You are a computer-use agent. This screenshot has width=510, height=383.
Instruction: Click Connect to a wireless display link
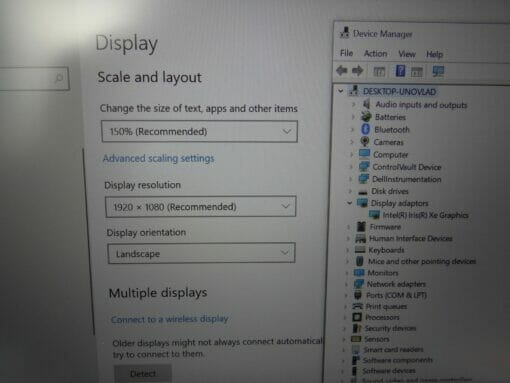pos(169,319)
